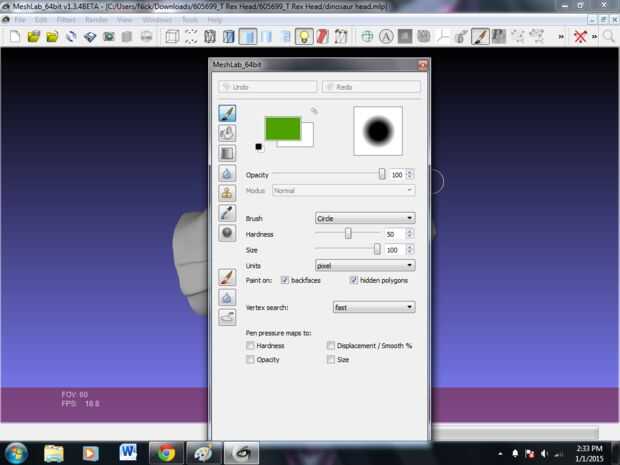This screenshot has width=620, height=465.
Task: Click the Size slider handle
Action: point(377,249)
